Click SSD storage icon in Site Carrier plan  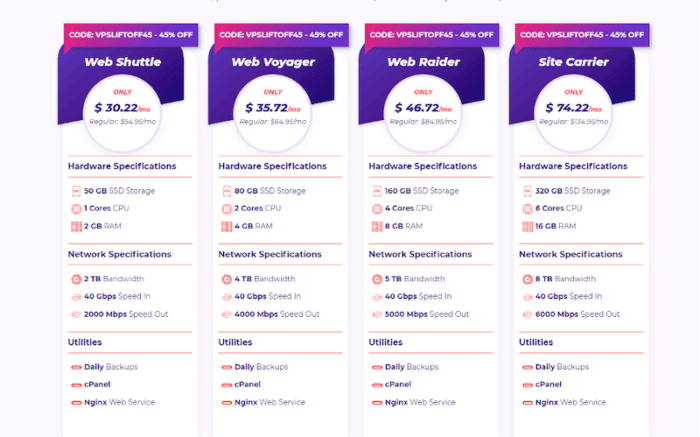(x=526, y=190)
